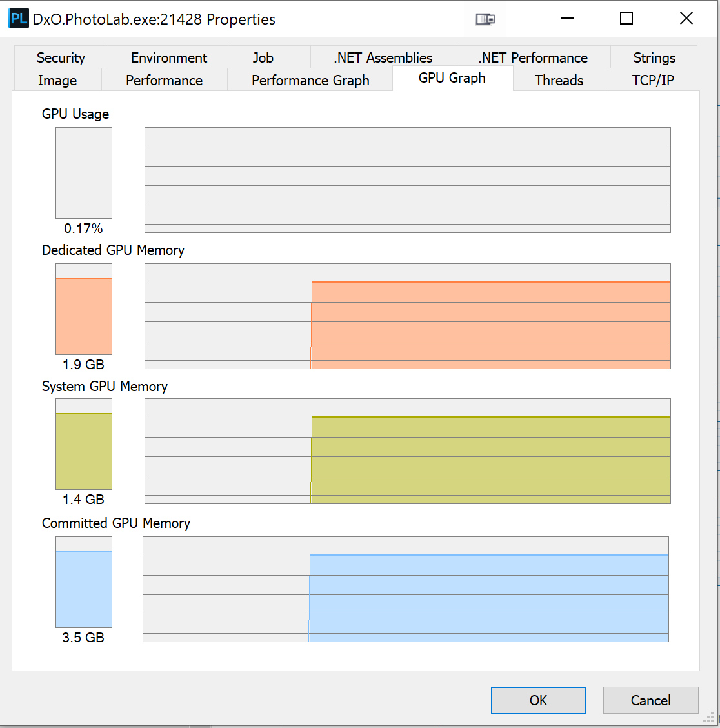Select the Job tab
720x728 pixels.
point(263,57)
